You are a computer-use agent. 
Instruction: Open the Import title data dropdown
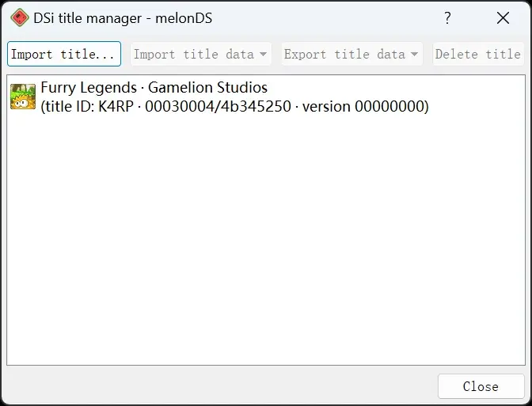(194, 54)
